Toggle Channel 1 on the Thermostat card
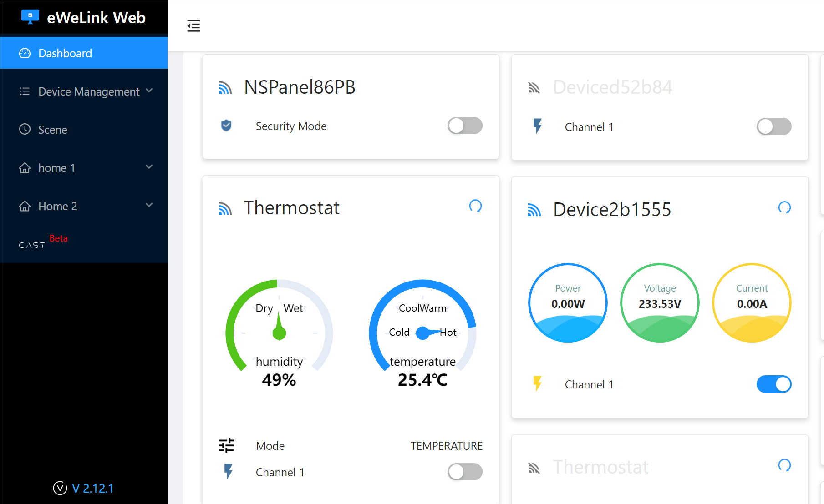 [x=464, y=472]
